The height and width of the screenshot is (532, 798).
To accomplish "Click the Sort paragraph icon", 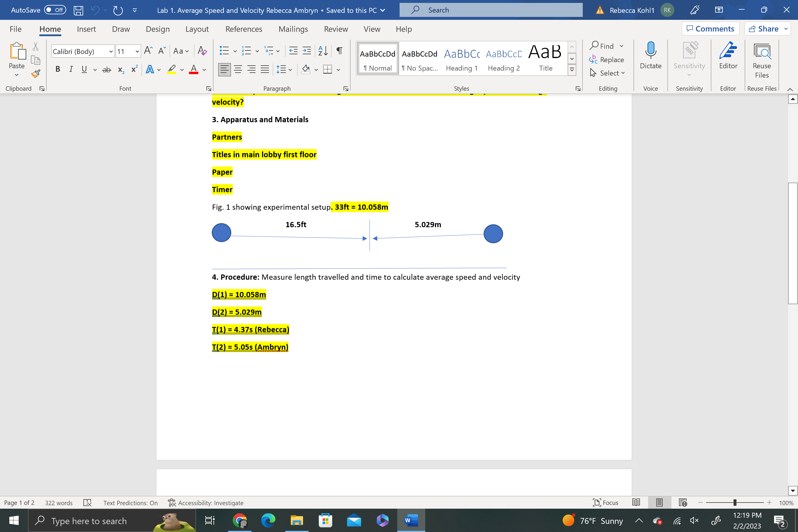I will pyautogui.click(x=323, y=51).
